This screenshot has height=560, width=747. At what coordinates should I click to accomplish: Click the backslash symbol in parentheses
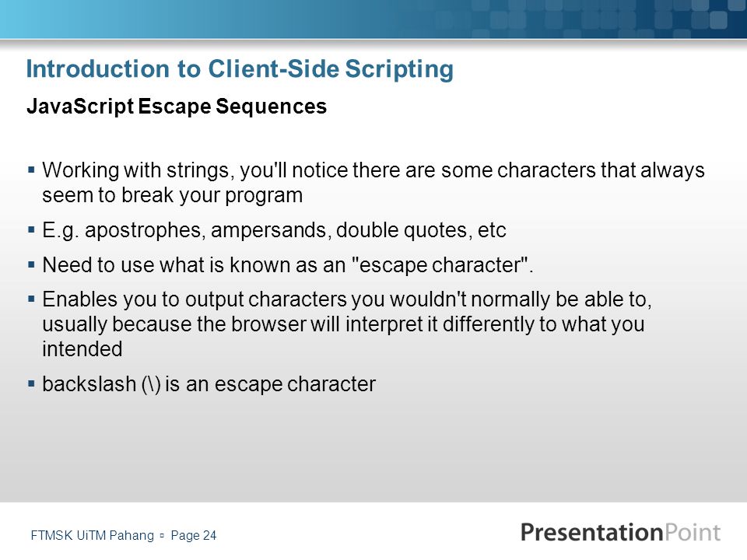point(151,384)
